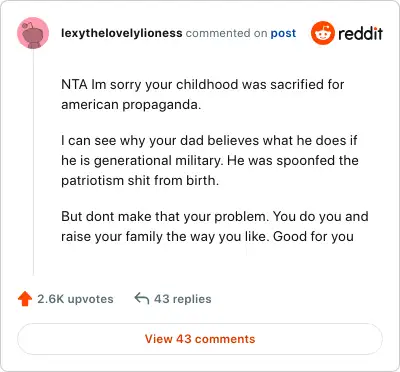Click the orange upvote arrow icon
The image size is (400, 372).
coord(25,299)
